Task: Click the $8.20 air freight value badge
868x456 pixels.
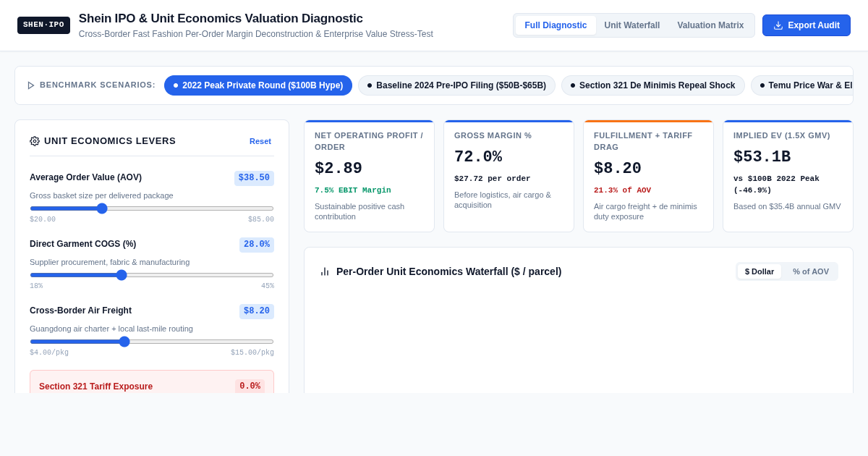Action: (257, 311)
